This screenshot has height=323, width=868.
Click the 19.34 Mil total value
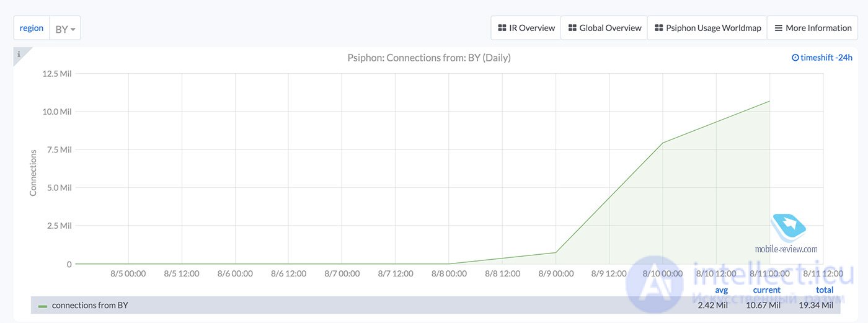(815, 305)
